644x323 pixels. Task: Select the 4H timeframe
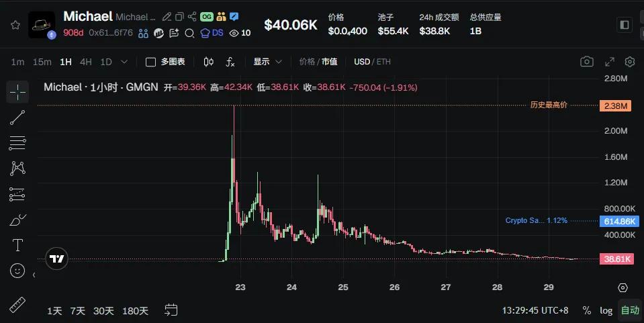(85, 62)
